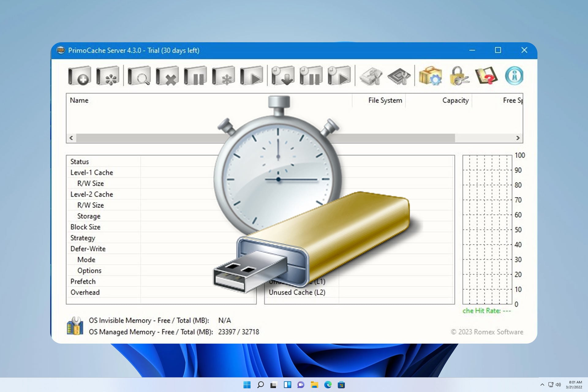This screenshot has width=588, height=392.
Task: Click the Capacity column header
Action: [455, 100]
